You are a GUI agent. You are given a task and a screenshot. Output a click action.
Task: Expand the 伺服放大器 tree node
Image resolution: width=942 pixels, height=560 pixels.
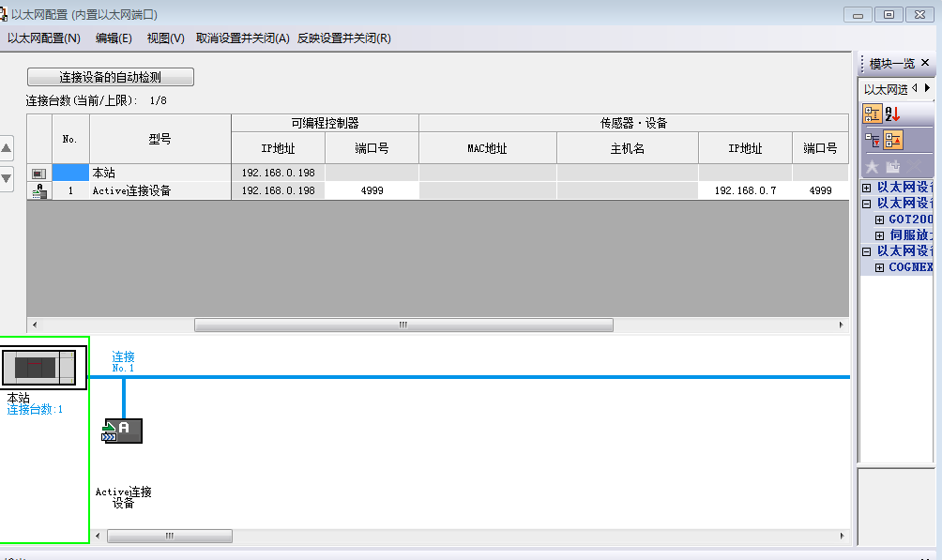[x=879, y=235]
